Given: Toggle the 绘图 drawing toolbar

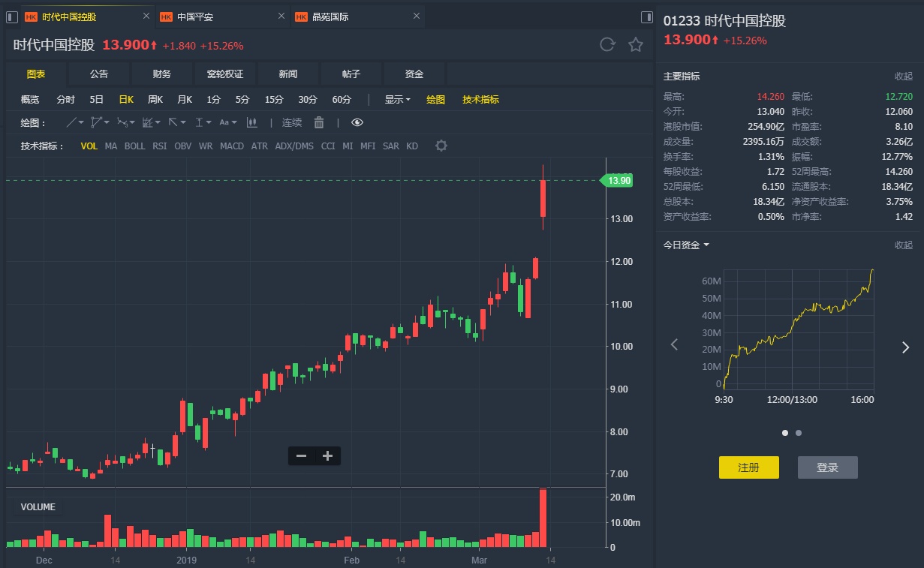Looking at the screenshot, I should 435,99.
